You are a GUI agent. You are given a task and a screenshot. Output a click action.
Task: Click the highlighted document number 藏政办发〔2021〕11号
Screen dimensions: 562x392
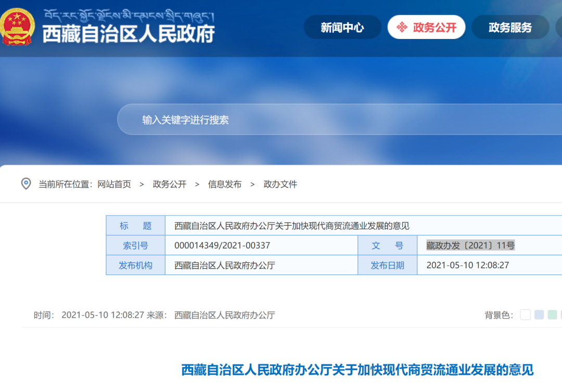pyautogui.click(x=470, y=245)
